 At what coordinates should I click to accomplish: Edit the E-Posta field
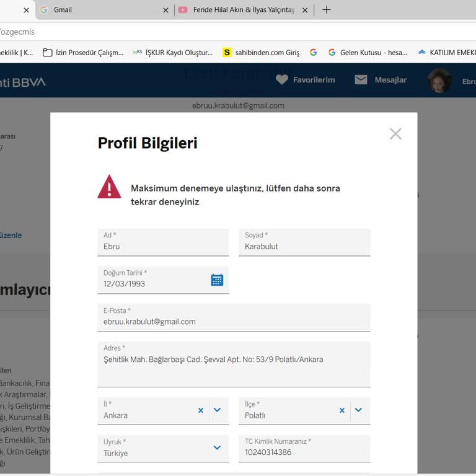click(234, 317)
